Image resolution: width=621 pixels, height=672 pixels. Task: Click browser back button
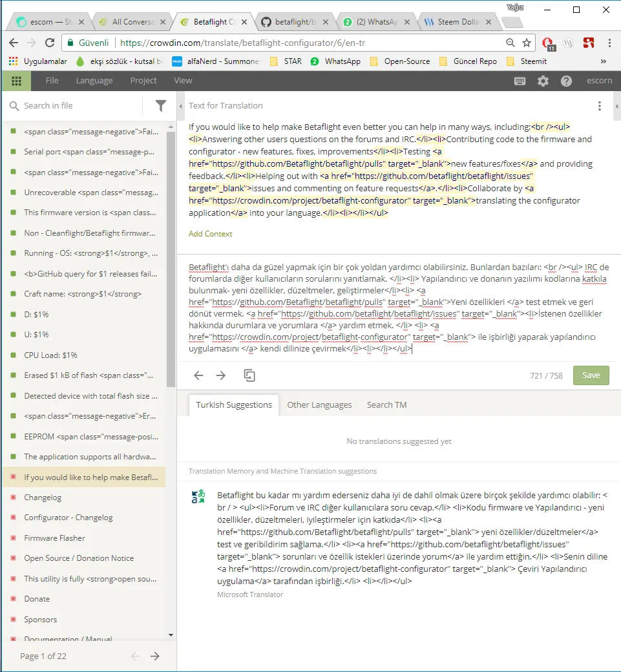(x=14, y=43)
